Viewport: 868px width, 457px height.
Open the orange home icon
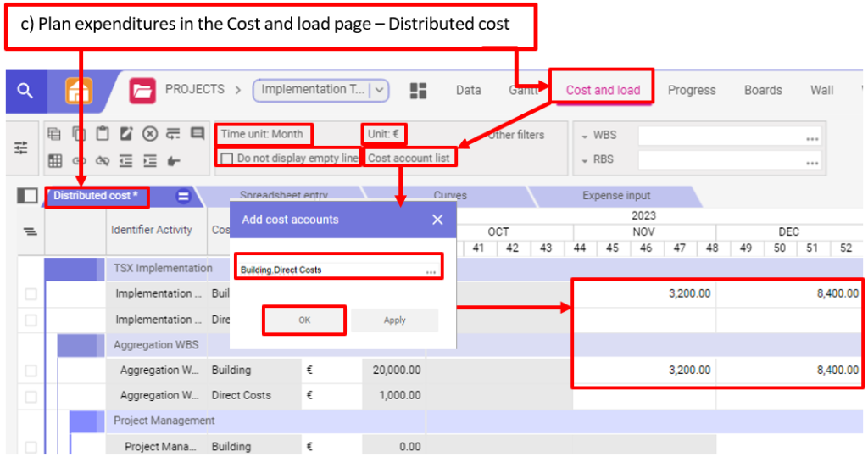coord(79,90)
